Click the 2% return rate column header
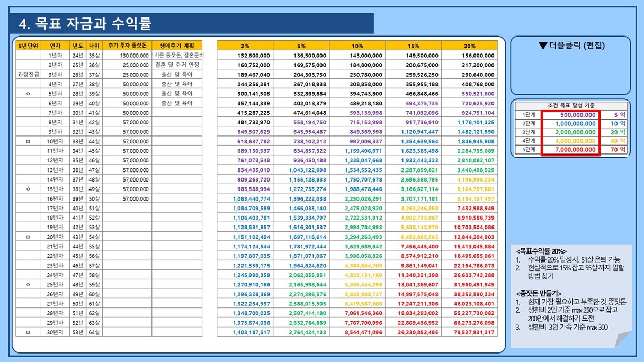This screenshot has width=644, height=362. coord(245,46)
